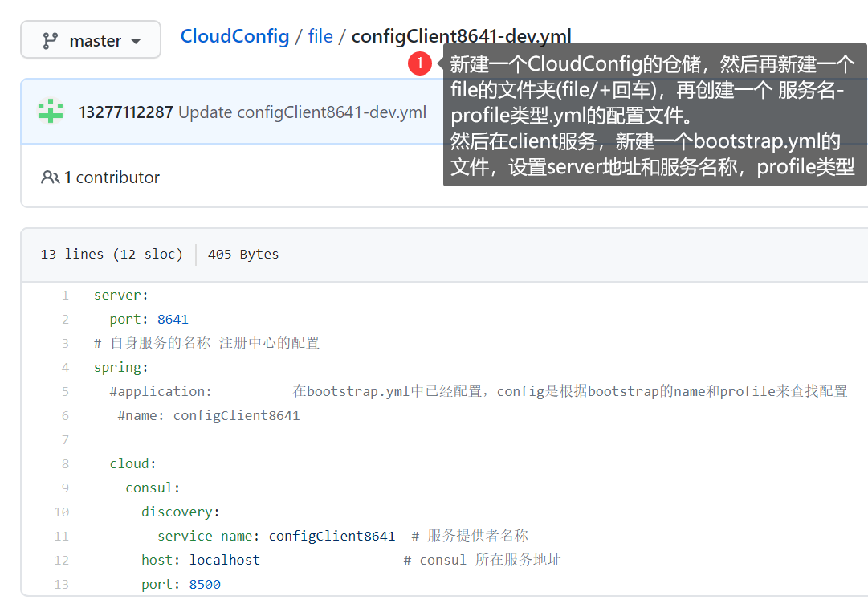Click the green user avatar icon
Image resolution: width=868 pixels, height=600 pixels.
point(51,112)
